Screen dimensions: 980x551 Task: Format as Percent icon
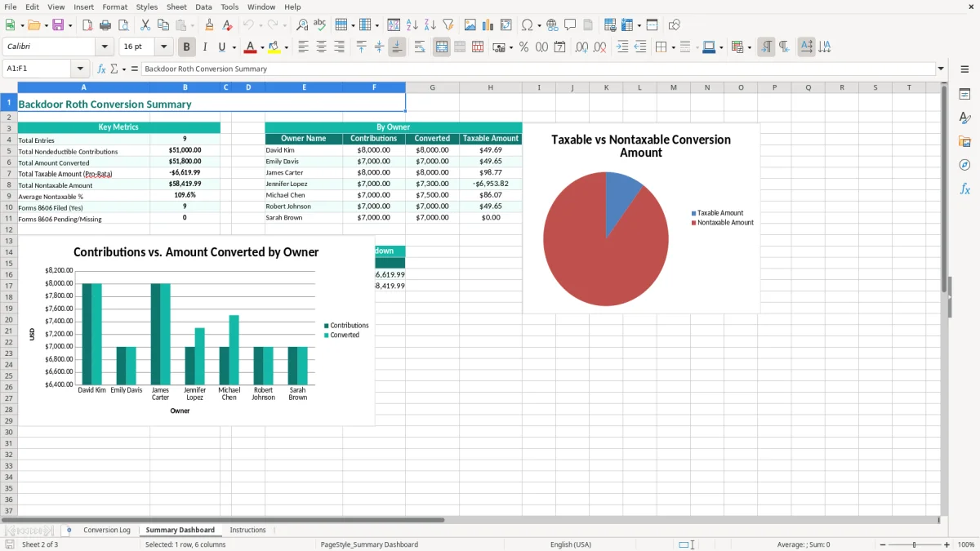(x=524, y=47)
